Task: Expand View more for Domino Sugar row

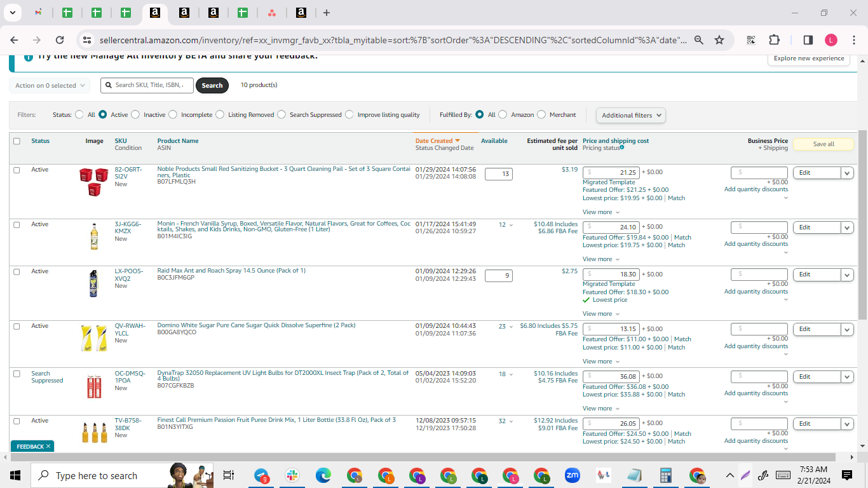Action: (600, 362)
